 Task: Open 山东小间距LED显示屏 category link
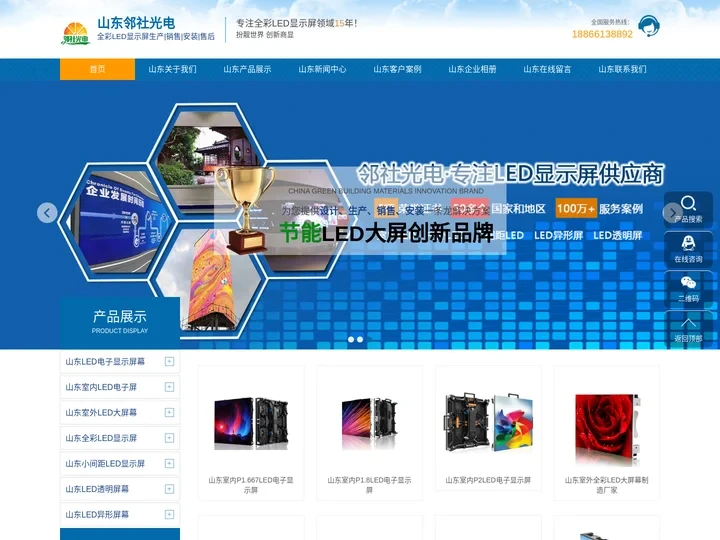(105, 463)
